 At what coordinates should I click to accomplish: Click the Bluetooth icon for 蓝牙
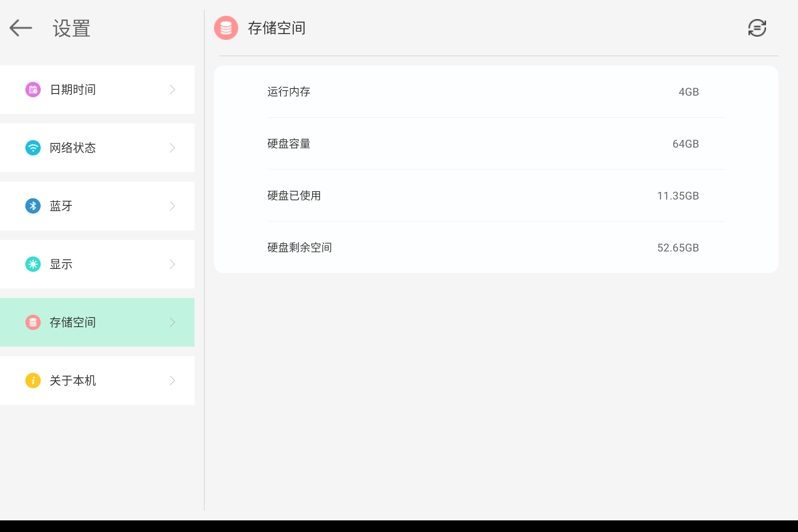[33, 206]
